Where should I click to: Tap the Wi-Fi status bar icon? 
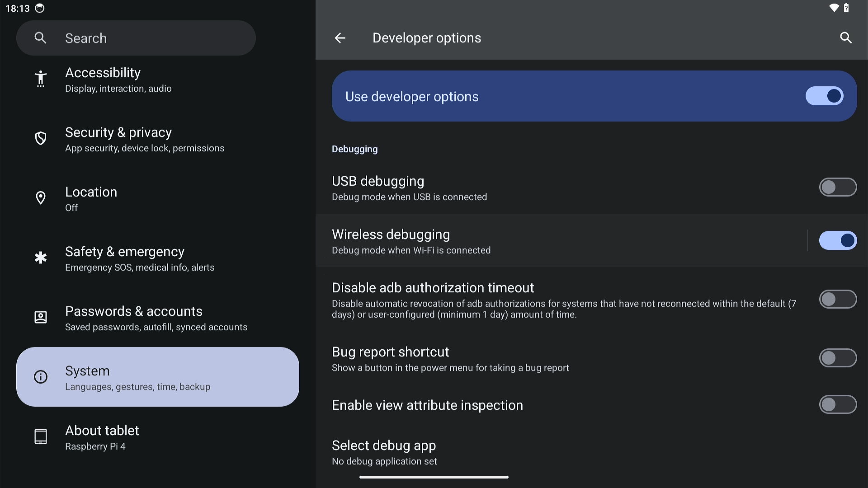point(834,8)
